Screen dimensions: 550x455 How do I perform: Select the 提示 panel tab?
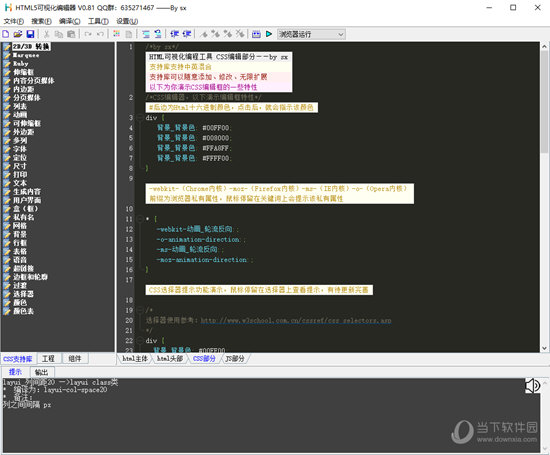pyautogui.click(x=15, y=372)
